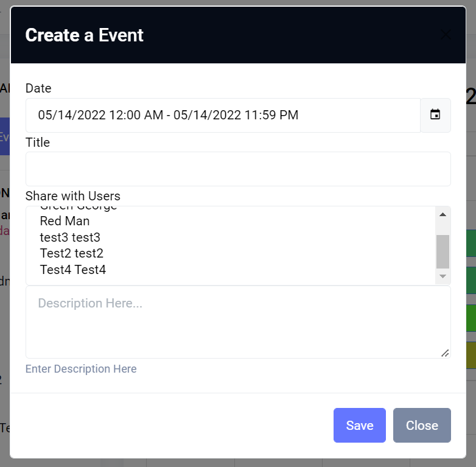Viewport: 476px width, 467px height.
Task: Click the olive event block behind dialog
Action: click(471, 356)
